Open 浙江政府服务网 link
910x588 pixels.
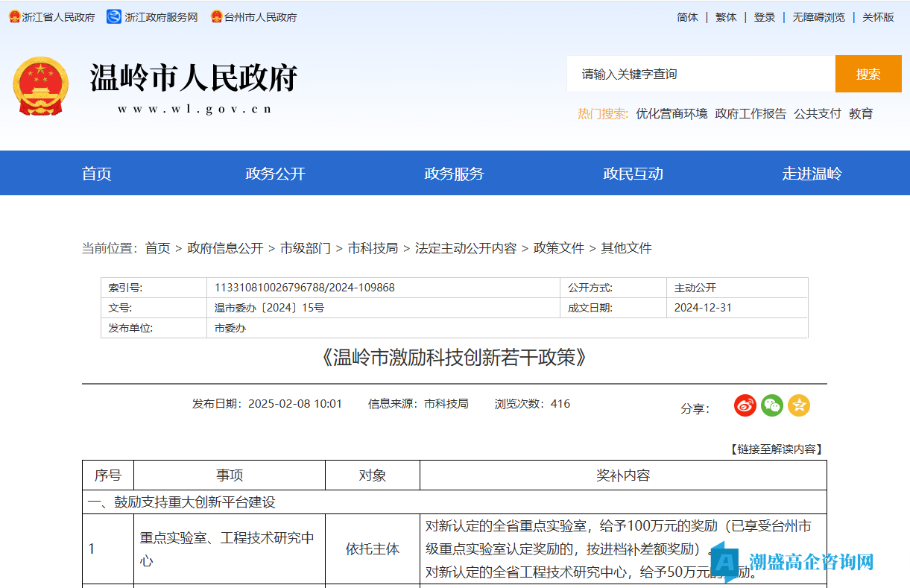pyautogui.click(x=161, y=17)
